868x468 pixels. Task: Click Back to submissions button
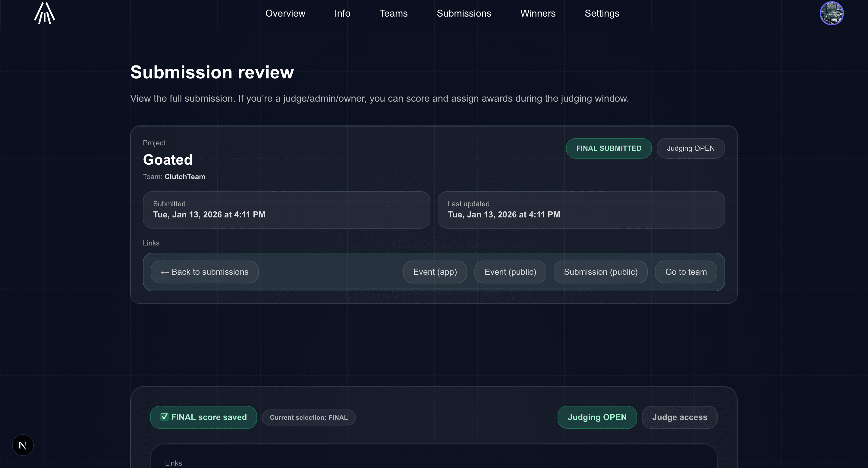[x=205, y=272]
